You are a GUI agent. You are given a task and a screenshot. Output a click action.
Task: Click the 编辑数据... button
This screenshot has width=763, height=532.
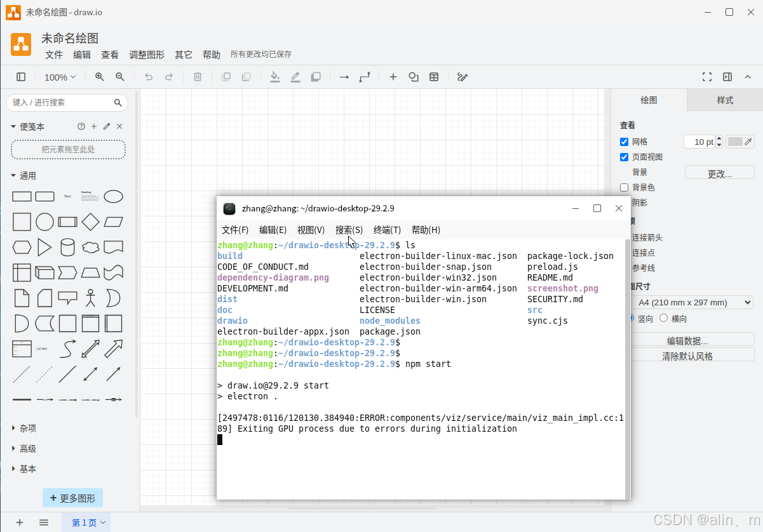coord(687,340)
